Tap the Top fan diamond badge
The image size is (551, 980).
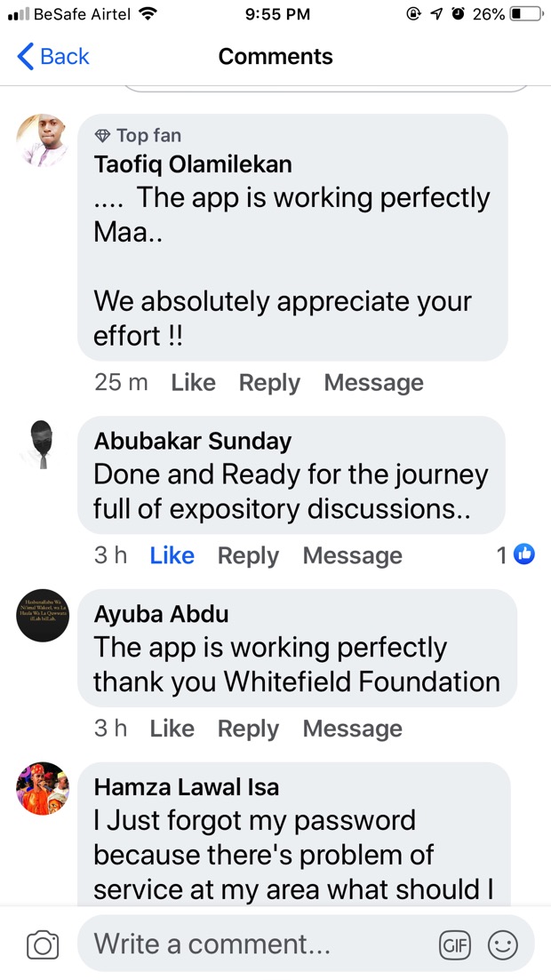(x=101, y=135)
